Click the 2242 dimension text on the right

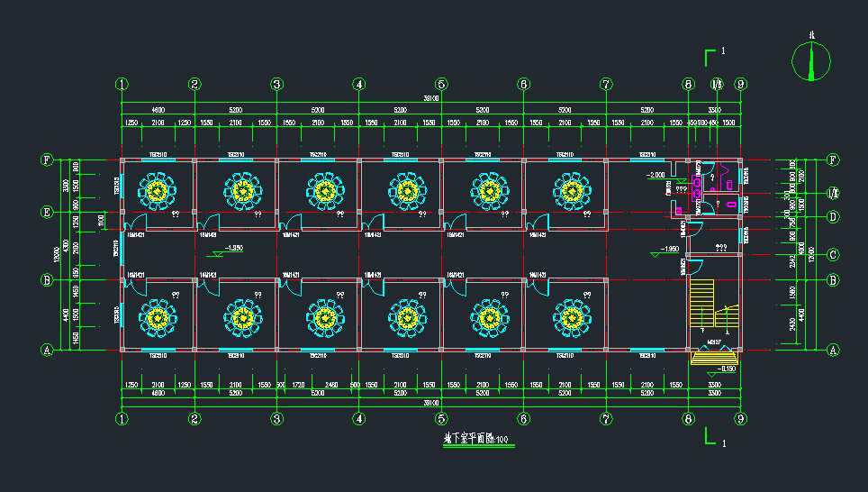click(x=792, y=261)
